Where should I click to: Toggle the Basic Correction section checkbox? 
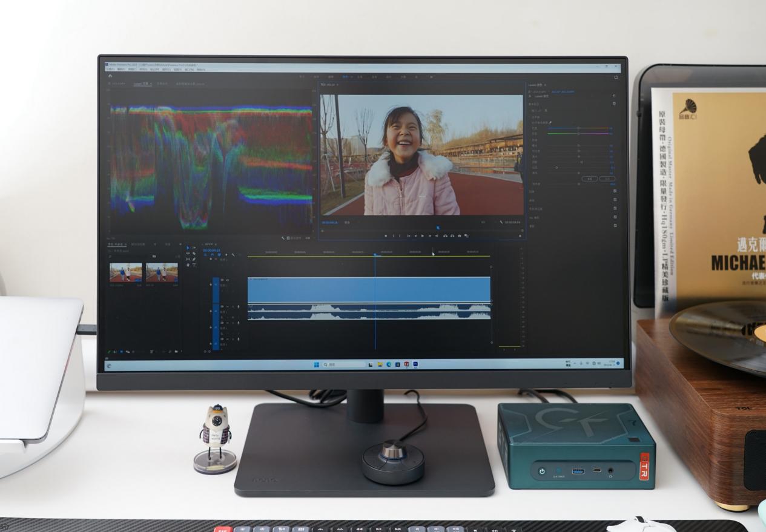(614, 103)
